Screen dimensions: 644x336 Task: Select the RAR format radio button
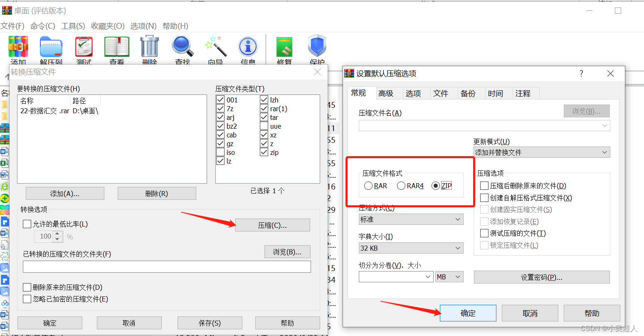(x=368, y=186)
